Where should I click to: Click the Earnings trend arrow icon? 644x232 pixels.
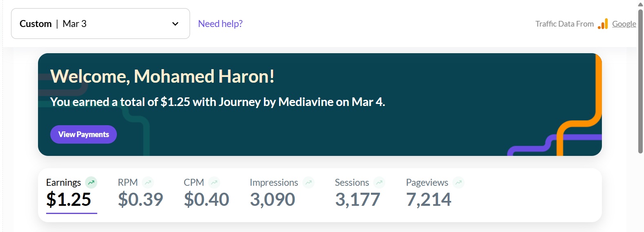[91, 182]
